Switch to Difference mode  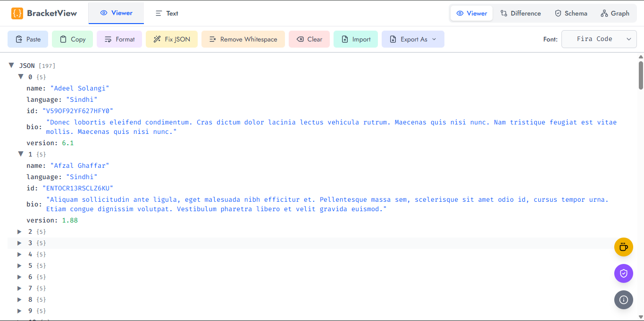520,13
